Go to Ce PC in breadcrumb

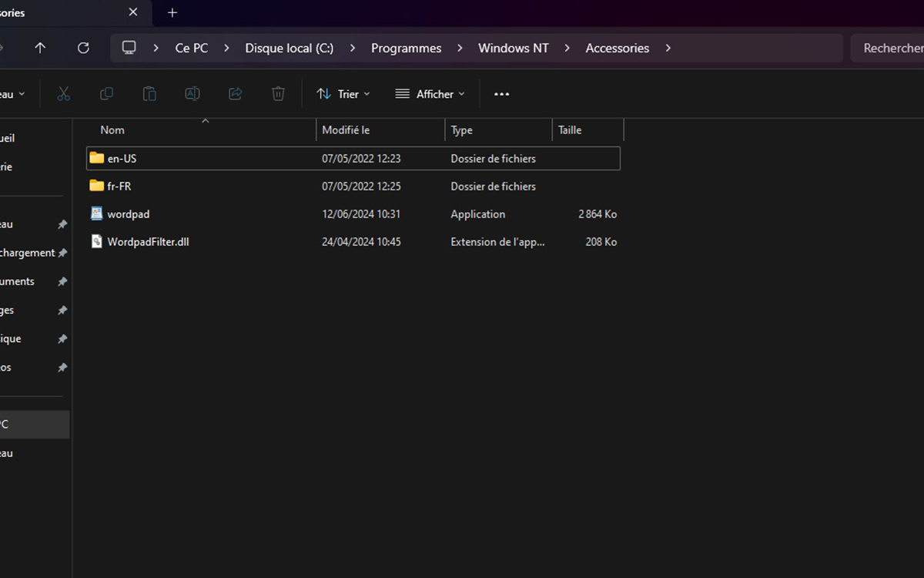[192, 48]
